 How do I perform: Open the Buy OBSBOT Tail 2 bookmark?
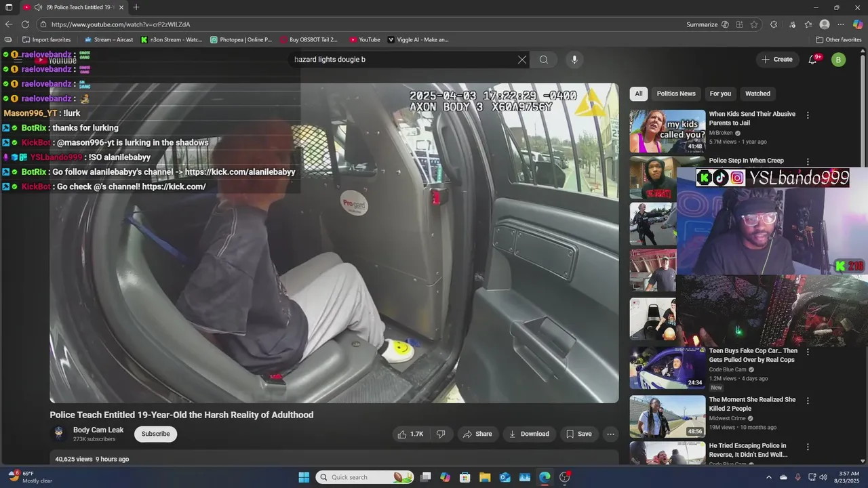point(309,40)
